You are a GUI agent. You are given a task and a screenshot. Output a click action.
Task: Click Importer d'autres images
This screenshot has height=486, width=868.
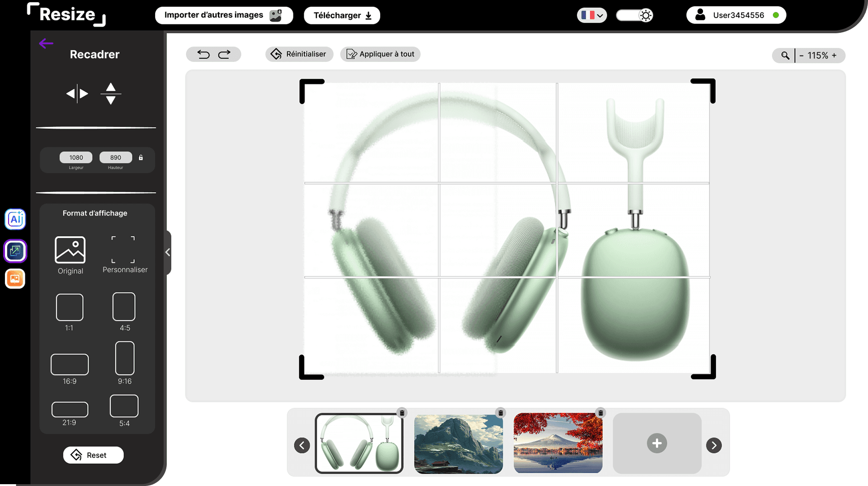(224, 15)
